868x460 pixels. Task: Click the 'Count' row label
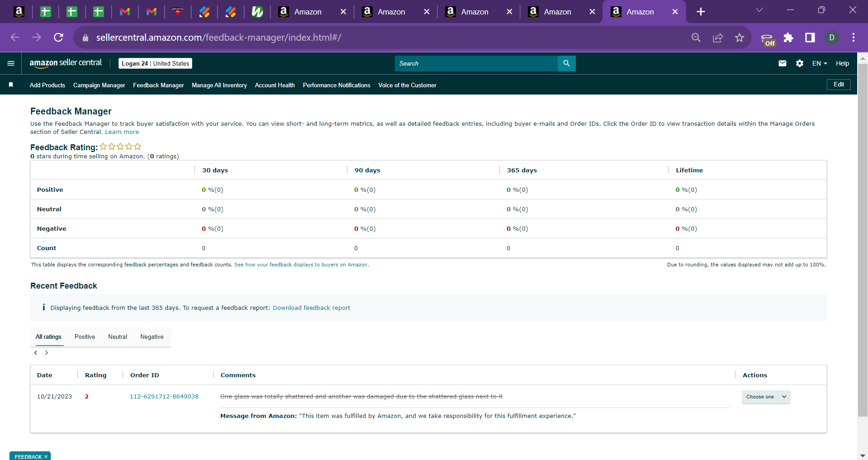pyautogui.click(x=47, y=248)
